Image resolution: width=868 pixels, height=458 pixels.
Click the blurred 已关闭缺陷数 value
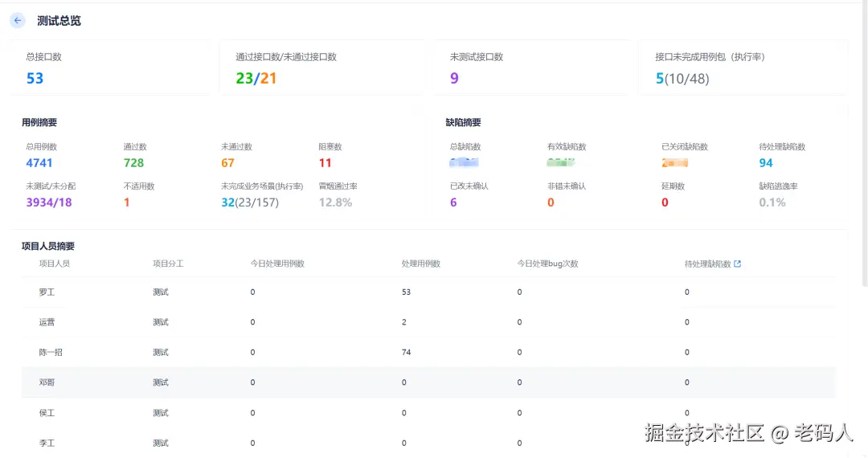[x=675, y=162]
